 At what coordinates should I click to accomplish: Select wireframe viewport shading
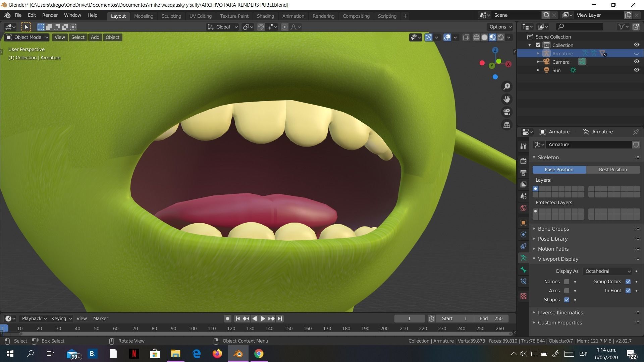[476, 37]
